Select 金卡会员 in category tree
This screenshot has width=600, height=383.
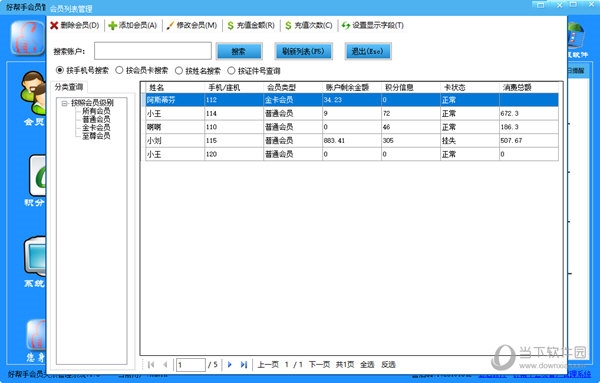(x=96, y=127)
